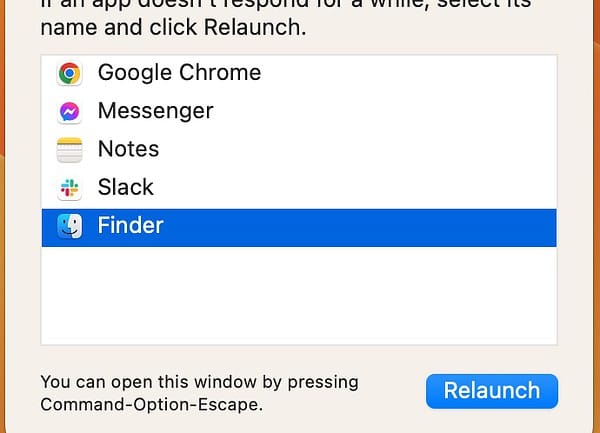Select the Messenger name in the list

tap(155, 111)
